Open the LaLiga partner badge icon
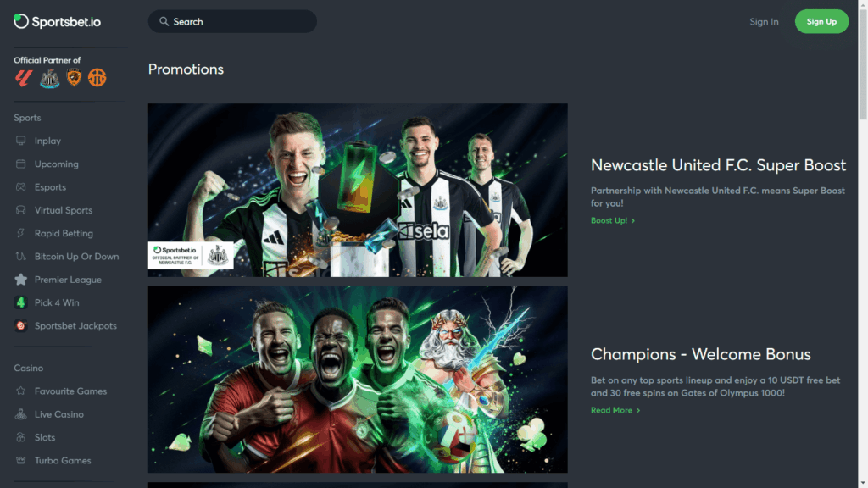The image size is (868, 488). coord(23,78)
